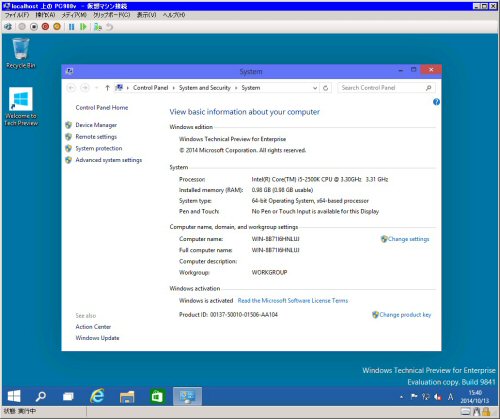This screenshot has height=419, width=500.
Task: Launch Internet Explorer from the taskbar
Action: (x=97, y=396)
